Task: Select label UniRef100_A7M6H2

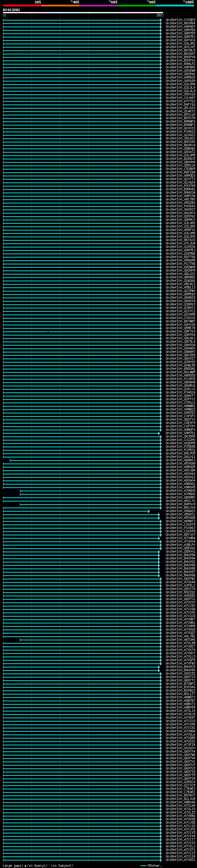Action: coord(180,494)
